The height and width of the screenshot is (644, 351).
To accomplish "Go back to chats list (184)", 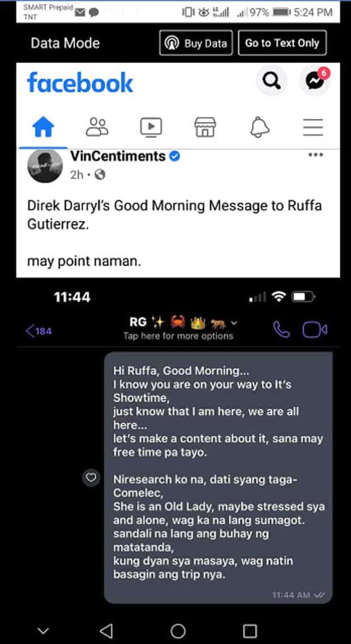I will (39, 331).
